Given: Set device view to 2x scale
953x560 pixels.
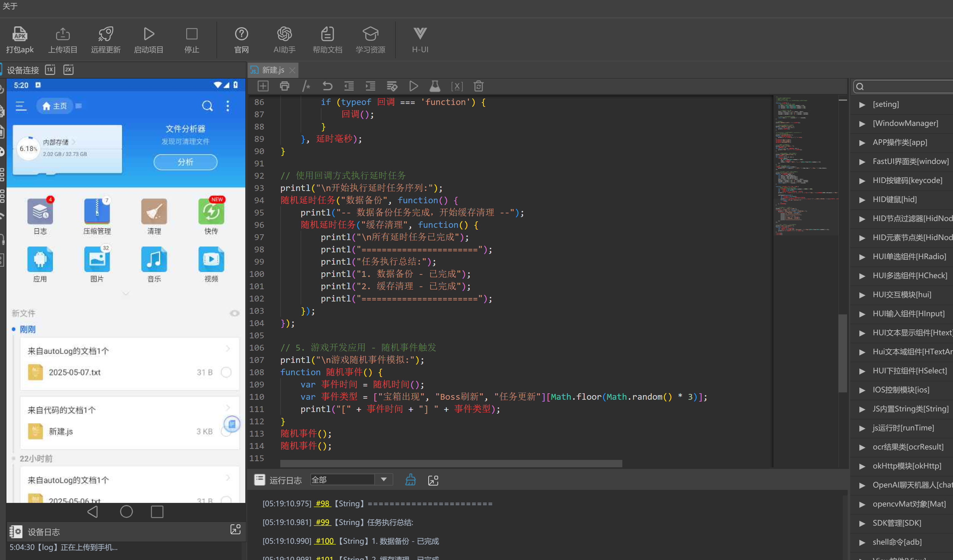Looking at the screenshot, I should (x=68, y=70).
